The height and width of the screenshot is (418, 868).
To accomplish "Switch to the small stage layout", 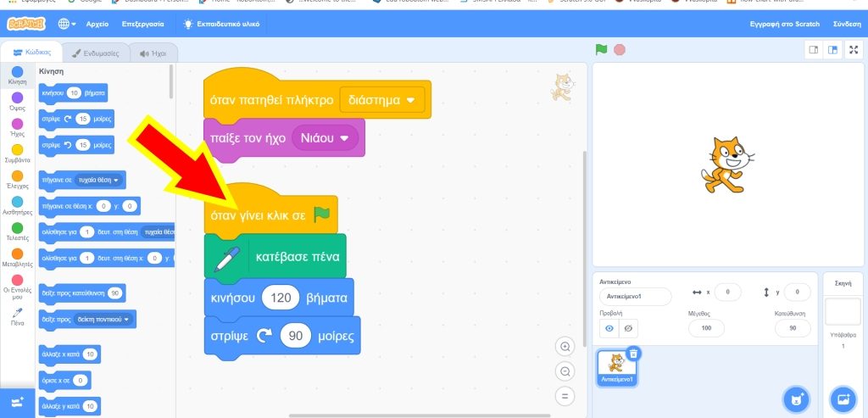I will (x=814, y=50).
